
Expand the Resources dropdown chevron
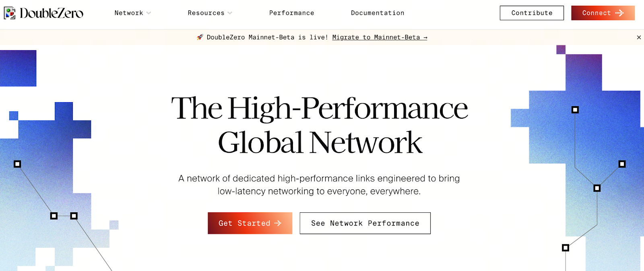pyautogui.click(x=230, y=13)
